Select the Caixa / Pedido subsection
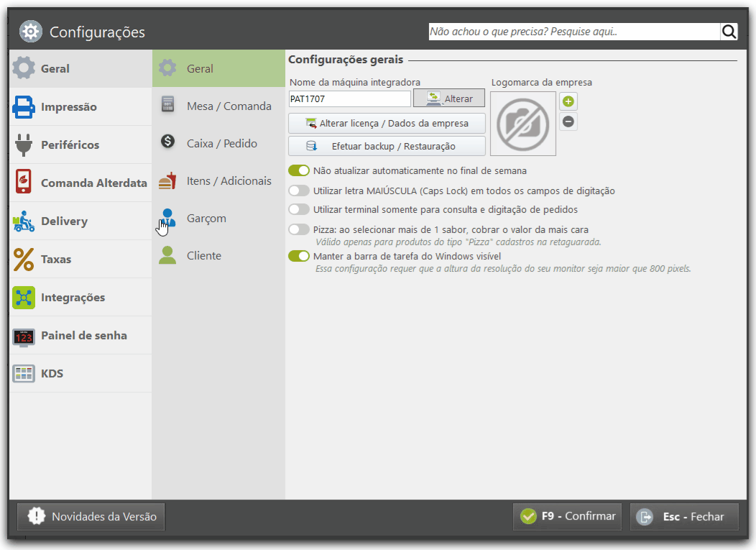 pos(219,143)
